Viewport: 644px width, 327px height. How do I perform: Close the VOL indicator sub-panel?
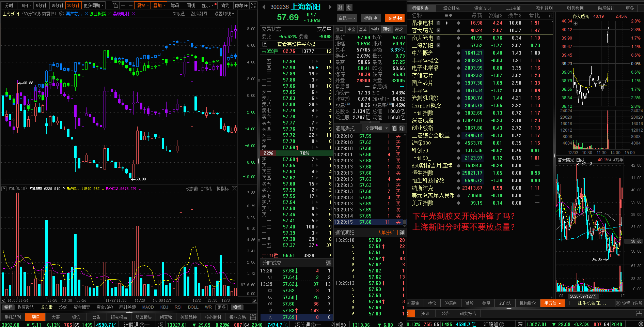[234, 189]
